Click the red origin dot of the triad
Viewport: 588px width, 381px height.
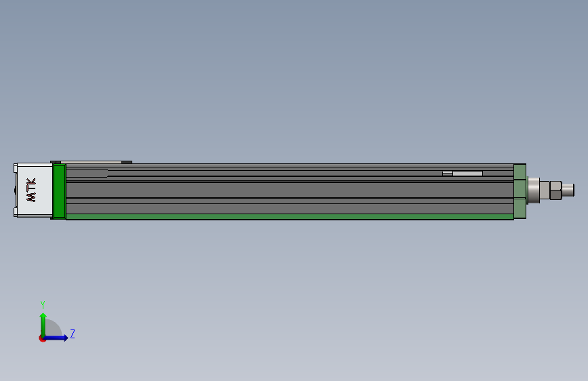41,338
